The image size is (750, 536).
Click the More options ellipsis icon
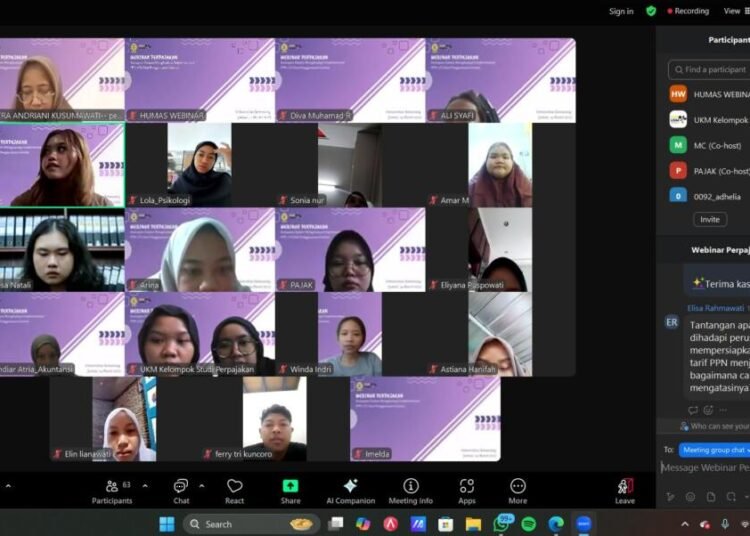coord(517,490)
